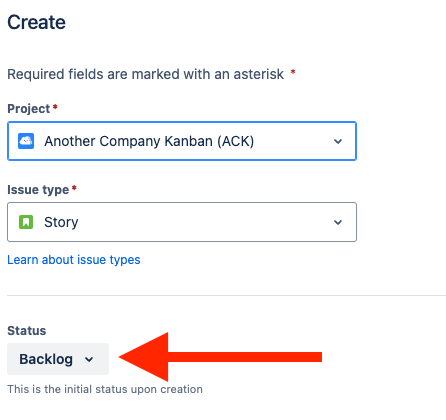Click the asterisk after required fields note
446x420 pixels.
pos(293,72)
